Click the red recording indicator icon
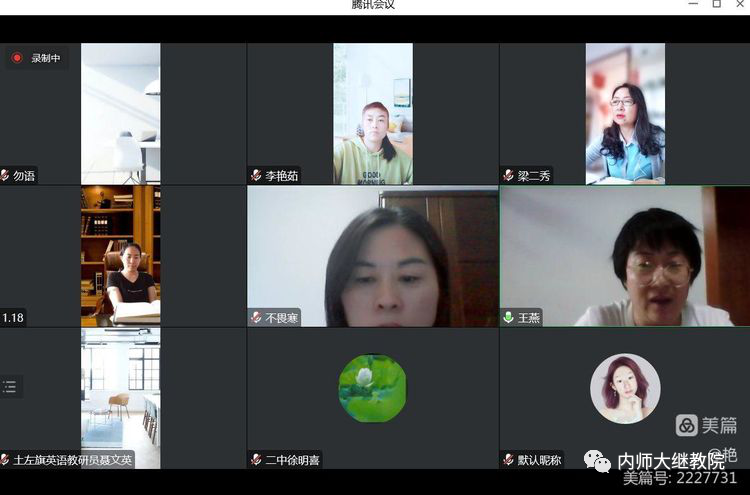This screenshot has height=495, width=750. (17, 58)
